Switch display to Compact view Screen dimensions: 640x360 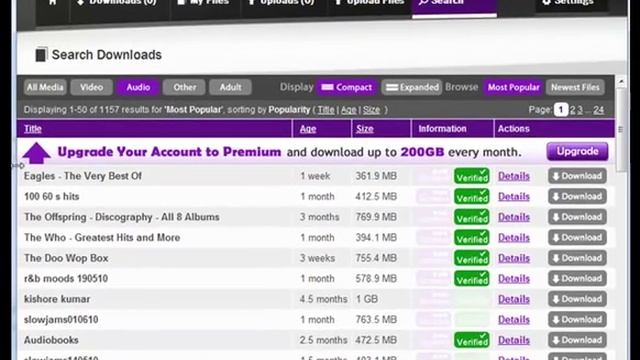pos(347,87)
